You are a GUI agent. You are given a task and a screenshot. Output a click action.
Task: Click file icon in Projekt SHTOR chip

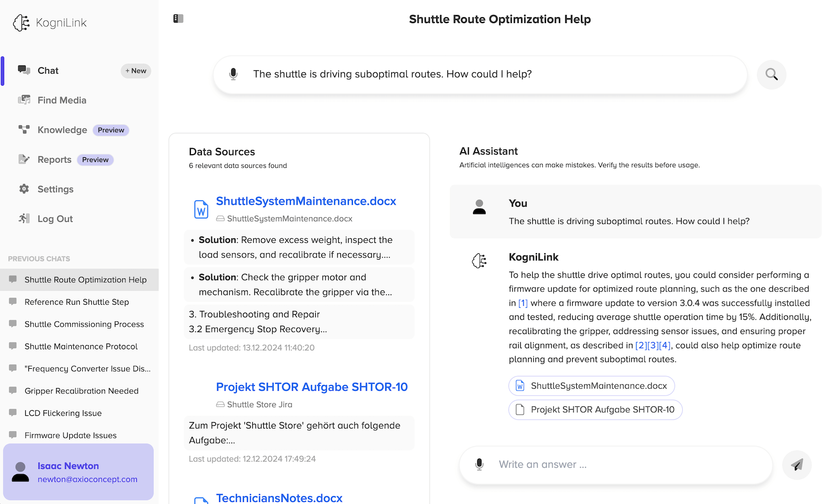pos(520,410)
